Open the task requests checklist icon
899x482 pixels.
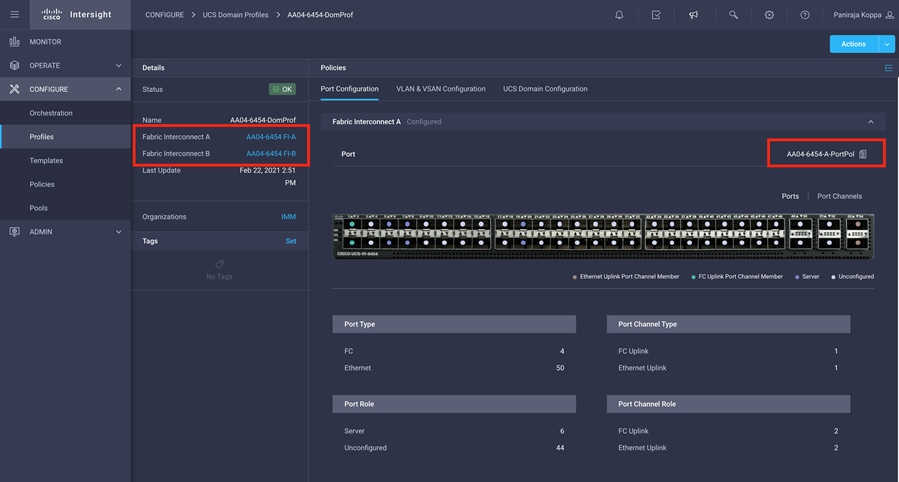click(656, 15)
